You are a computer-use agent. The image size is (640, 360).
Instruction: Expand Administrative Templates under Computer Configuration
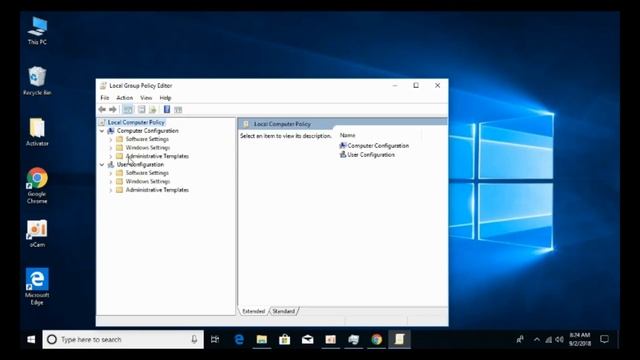pyautogui.click(x=111, y=156)
